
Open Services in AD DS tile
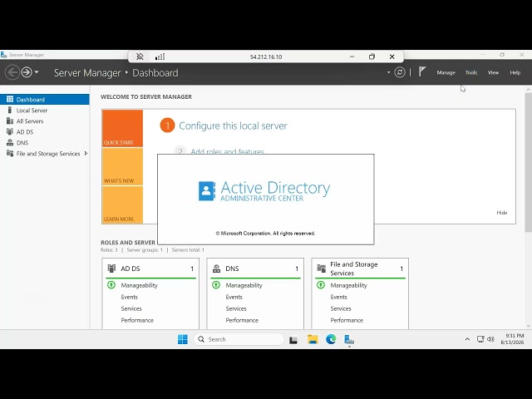click(x=131, y=308)
